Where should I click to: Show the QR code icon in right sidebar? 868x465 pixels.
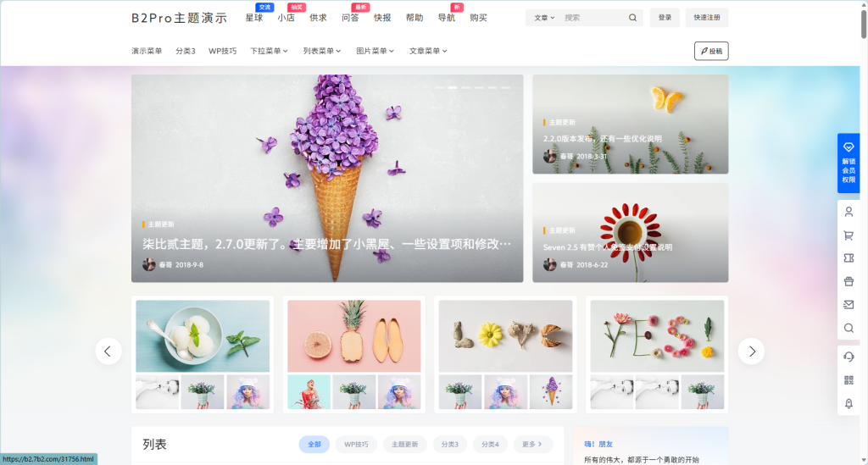coord(849,379)
